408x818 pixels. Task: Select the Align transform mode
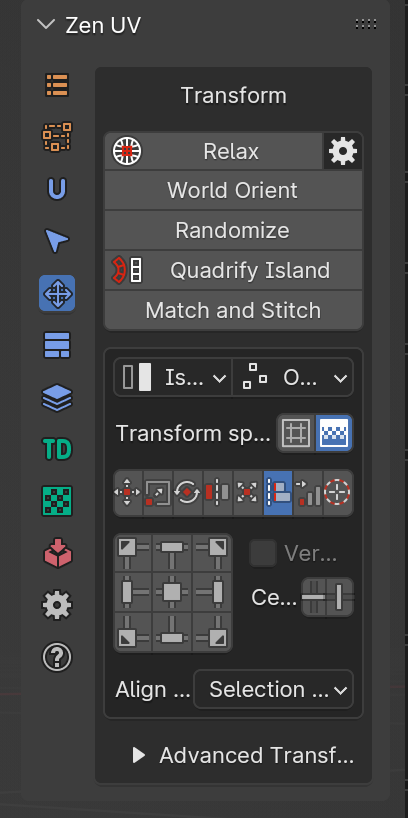click(x=278, y=493)
